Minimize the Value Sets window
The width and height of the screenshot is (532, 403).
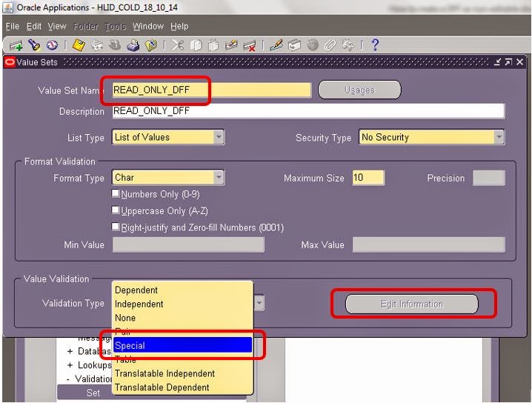point(497,62)
